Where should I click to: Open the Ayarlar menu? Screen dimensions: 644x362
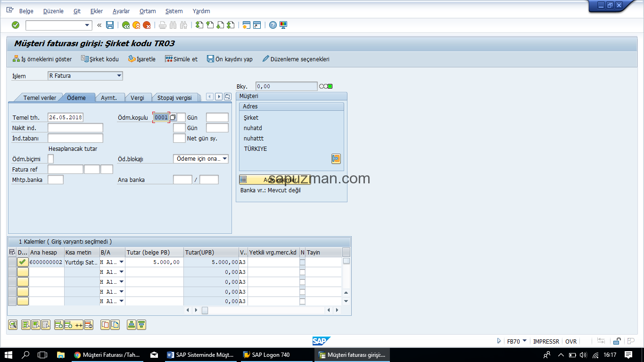coord(121,11)
